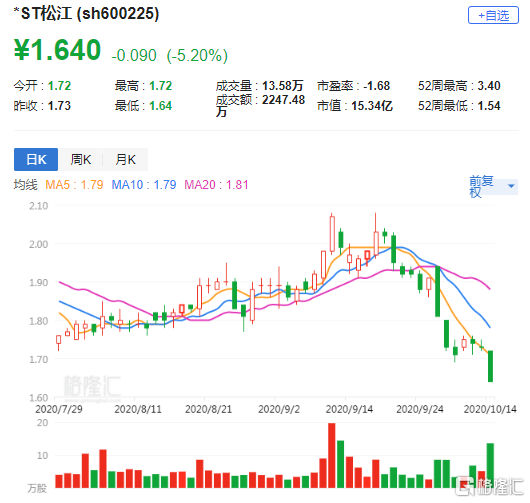The height and width of the screenshot is (503, 530).
Task: Switch to the 周K weekly chart tab
Action: [x=80, y=160]
